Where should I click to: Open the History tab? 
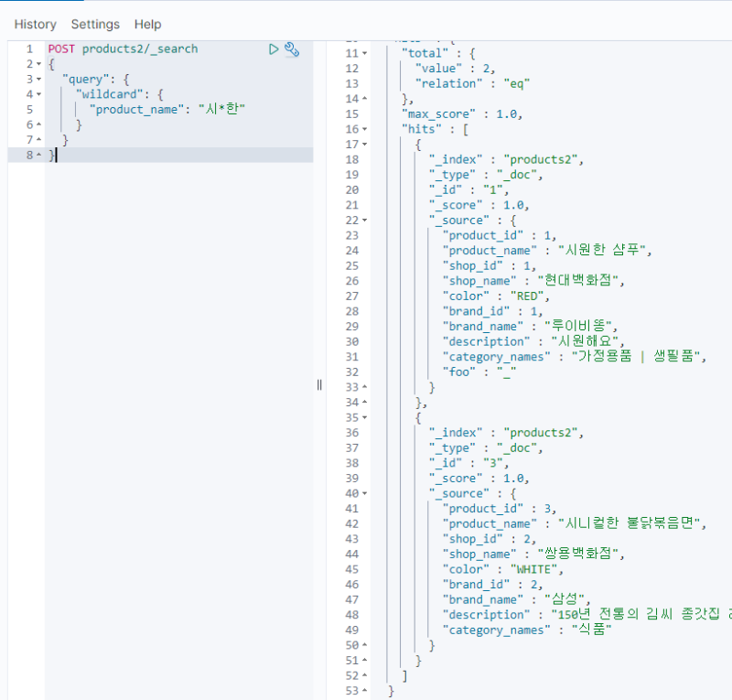click(x=35, y=25)
